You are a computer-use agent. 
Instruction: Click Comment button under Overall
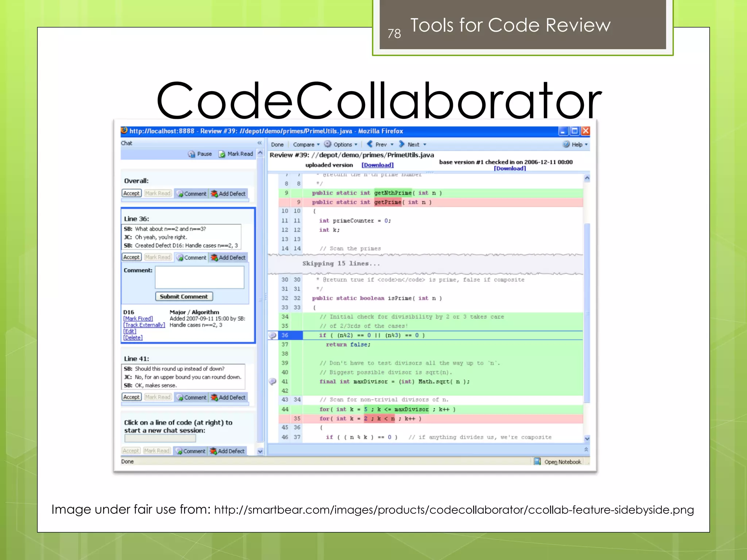(191, 194)
